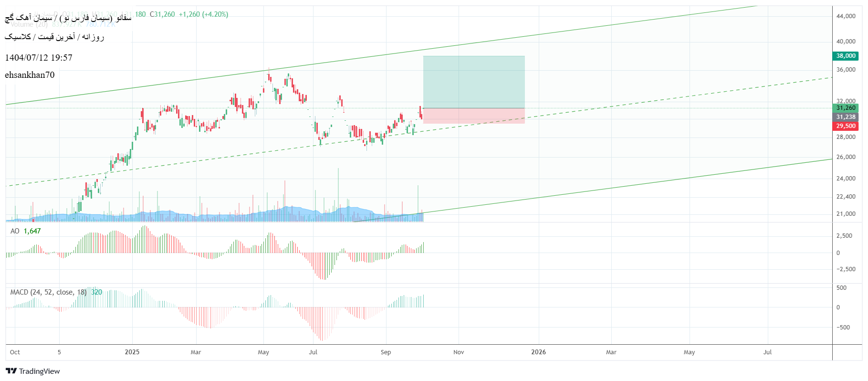Viewport: 868px width, 381px height.
Task: Select the AO indicator label
Action: click(15, 231)
